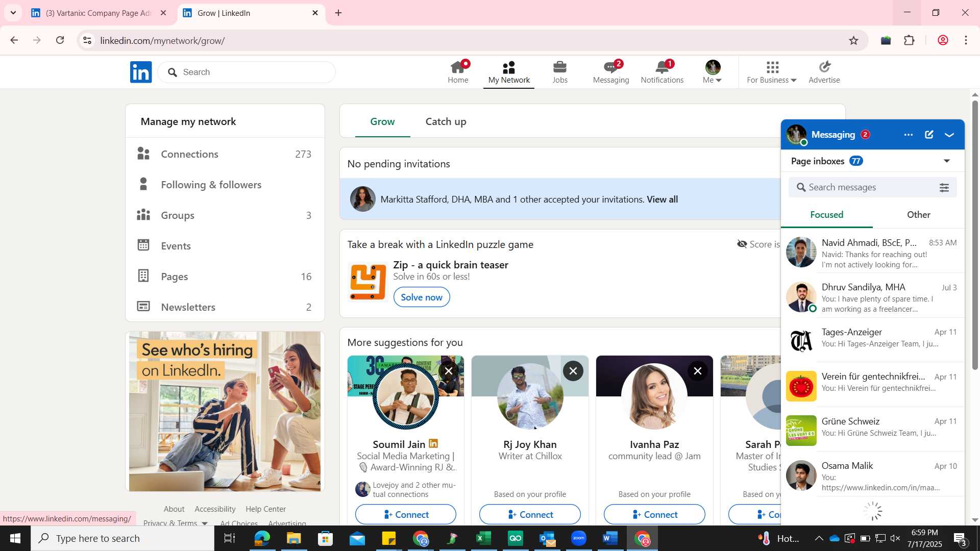Open the LinkedIn Home icon
The height and width of the screenshot is (551, 980).
click(x=458, y=72)
